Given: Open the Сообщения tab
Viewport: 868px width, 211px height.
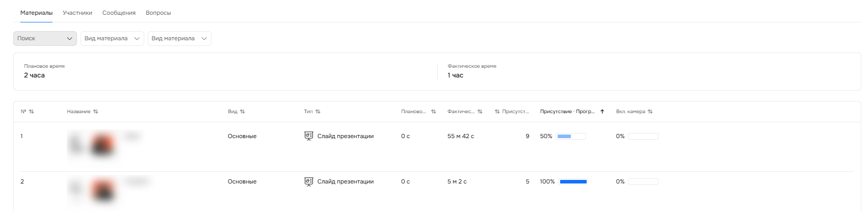Looking at the screenshot, I should pyautogui.click(x=119, y=13).
